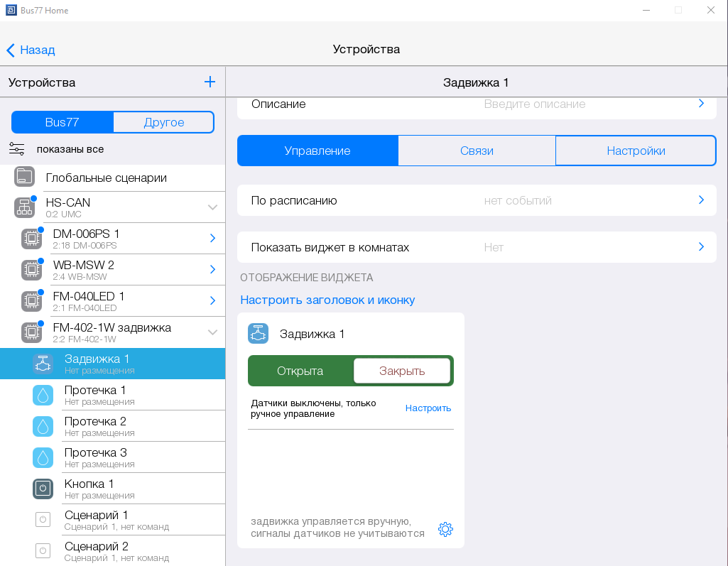Switch to the Связи tab
This screenshot has height=566, width=728.
click(x=476, y=151)
